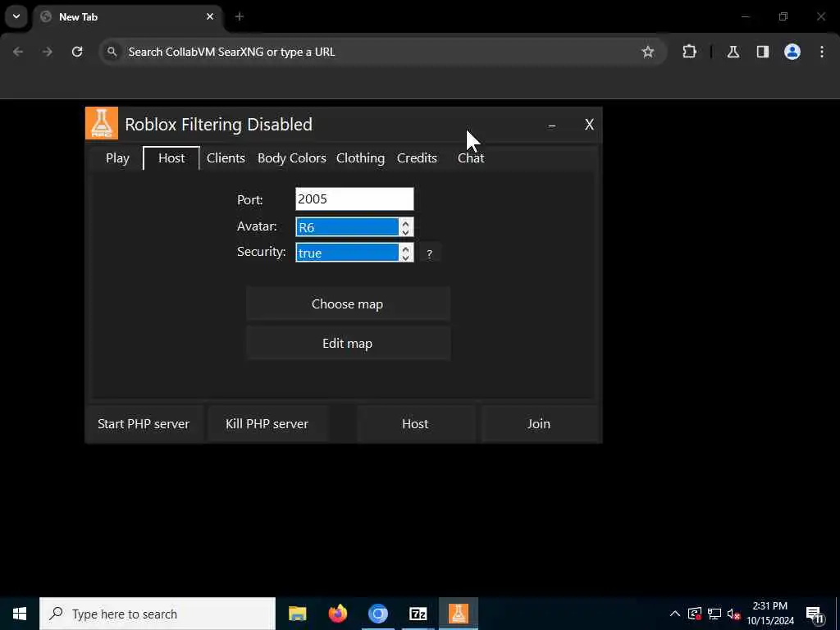This screenshot has width=840, height=630.
Task: Launch Firefox from the taskbar
Action: (x=337, y=614)
